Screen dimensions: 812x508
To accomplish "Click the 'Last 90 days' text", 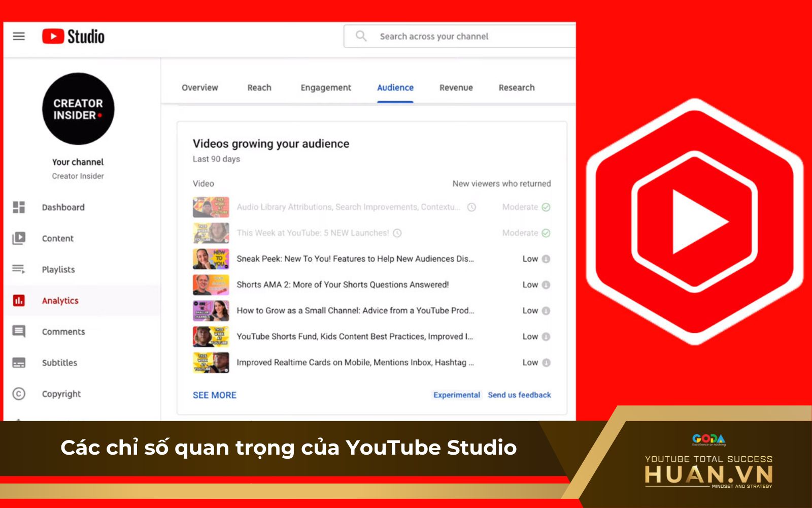I will (216, 159).
